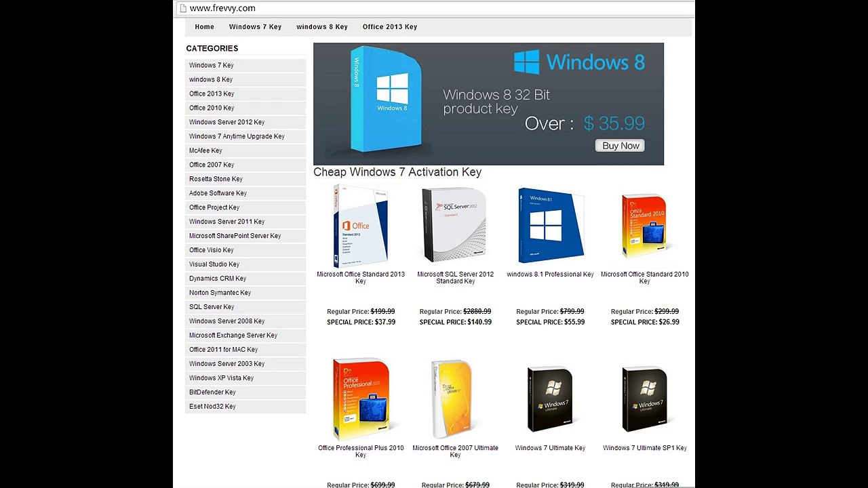Image resolution: width=868 pixels, height=488 pixels.
Task: Open the Office Visio Key category
Action: (x=245, y=250)
